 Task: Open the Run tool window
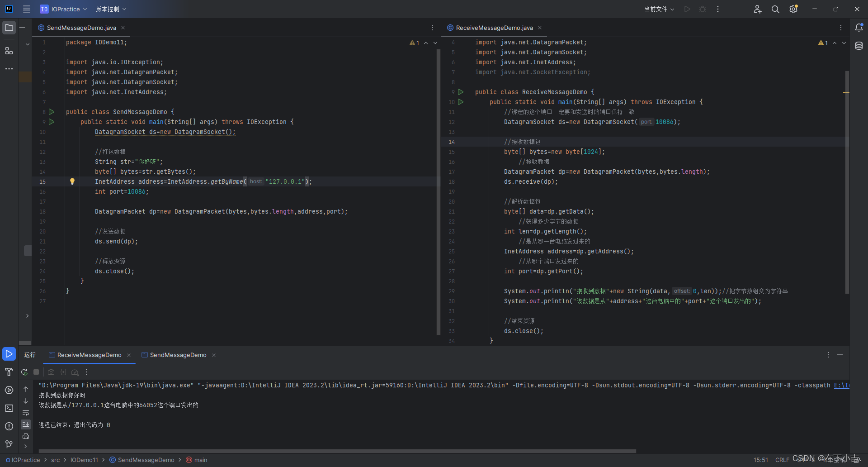tap(9, 354)
